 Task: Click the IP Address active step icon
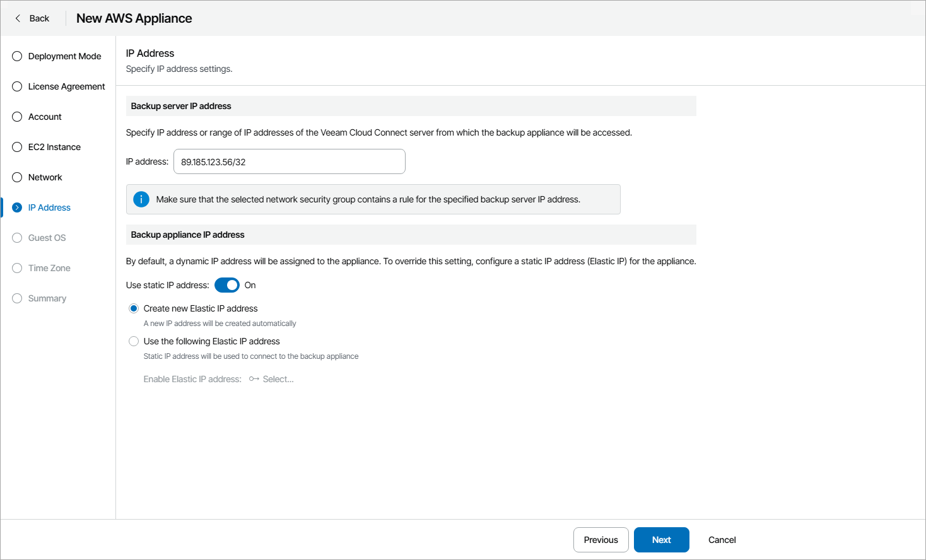pos(17,207)
